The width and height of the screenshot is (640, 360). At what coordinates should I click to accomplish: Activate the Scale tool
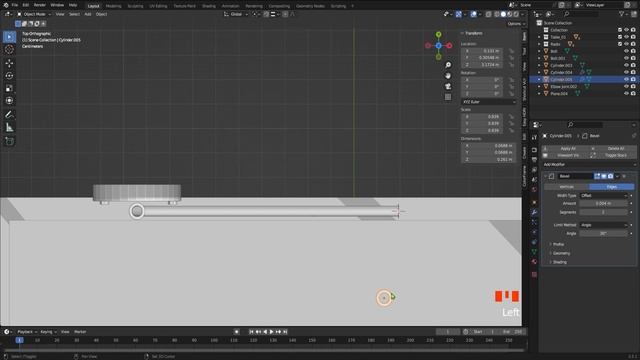click(x=9, y=88)
